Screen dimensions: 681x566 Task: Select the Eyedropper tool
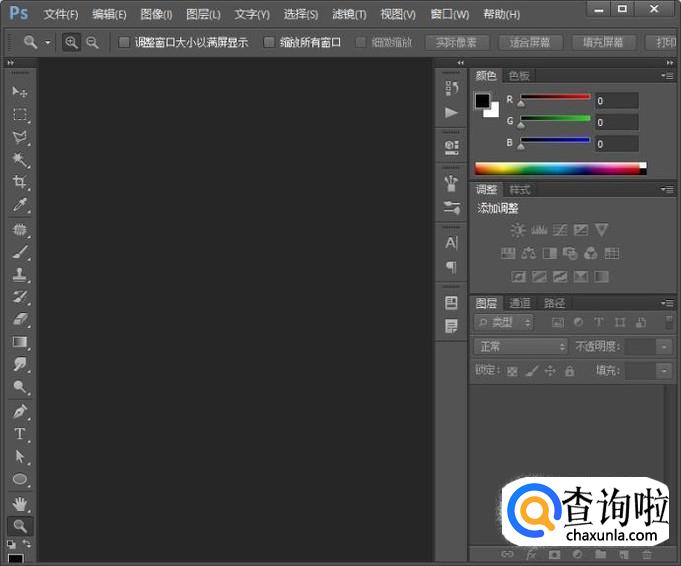pyautogui.click(x=19, y=206)
